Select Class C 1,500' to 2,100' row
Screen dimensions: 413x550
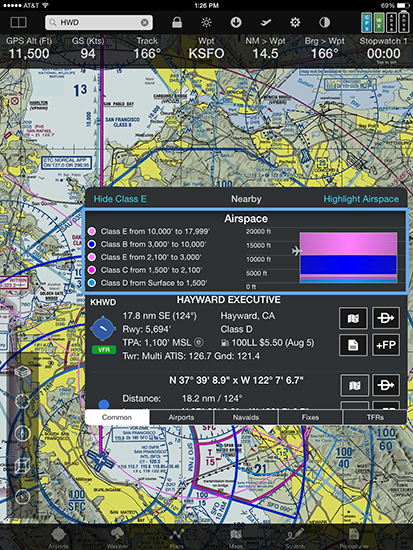click(145, 270)
